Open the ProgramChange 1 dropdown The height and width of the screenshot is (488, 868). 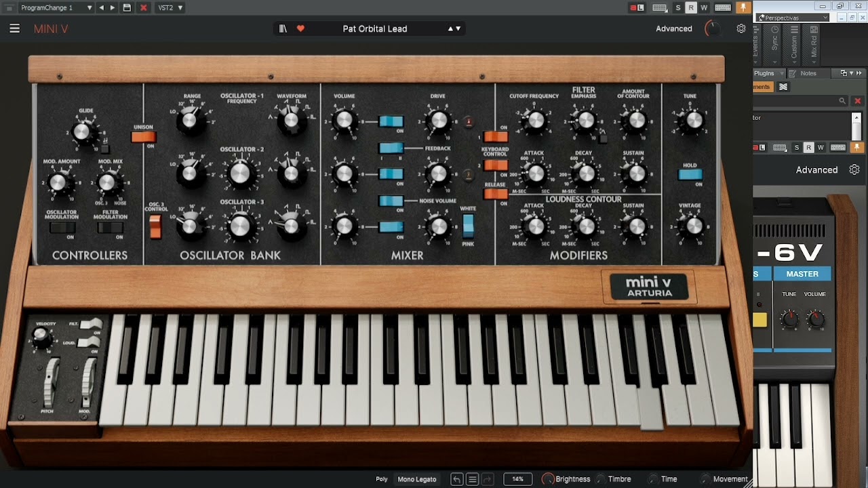(56, 7)
